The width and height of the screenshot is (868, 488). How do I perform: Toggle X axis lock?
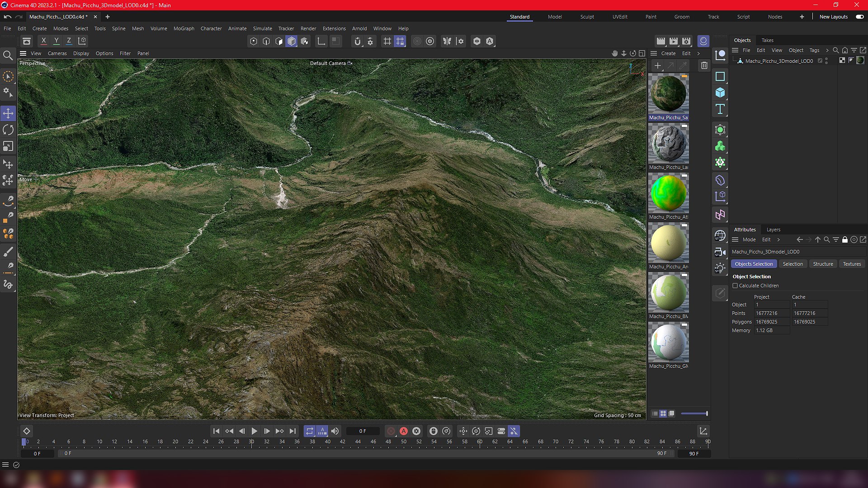(x=44, y=41)
